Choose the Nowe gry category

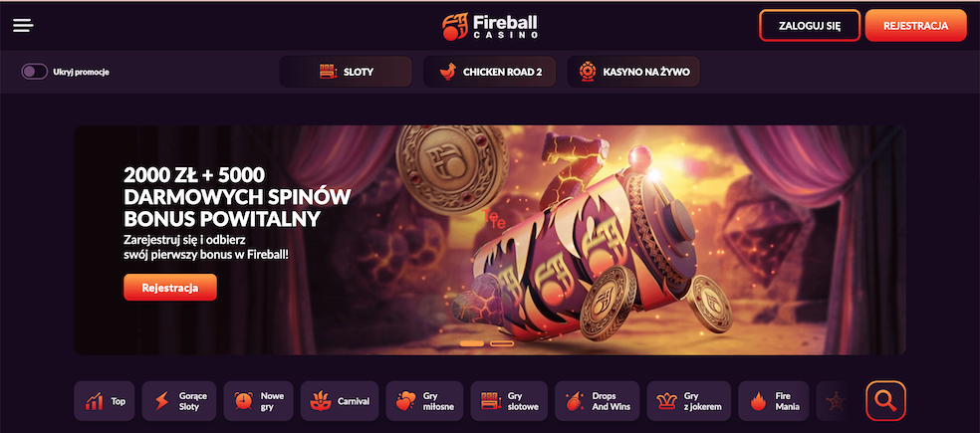click(259, 401)
